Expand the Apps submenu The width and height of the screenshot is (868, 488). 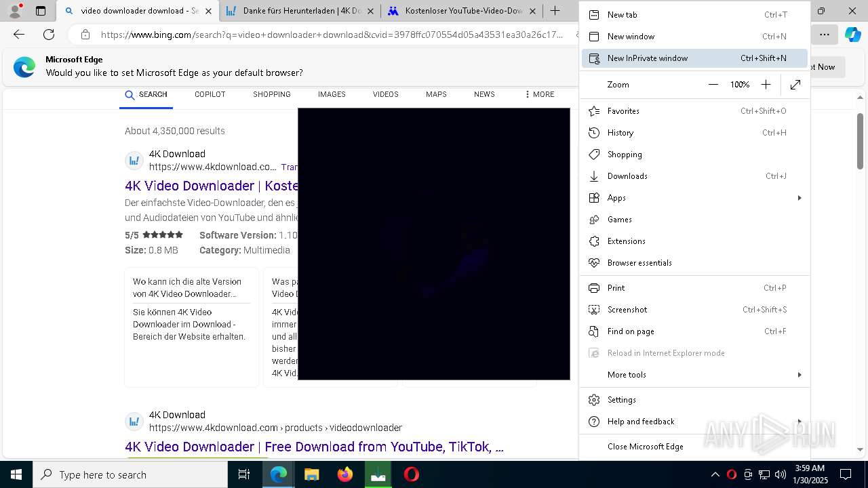pos(694,198)
